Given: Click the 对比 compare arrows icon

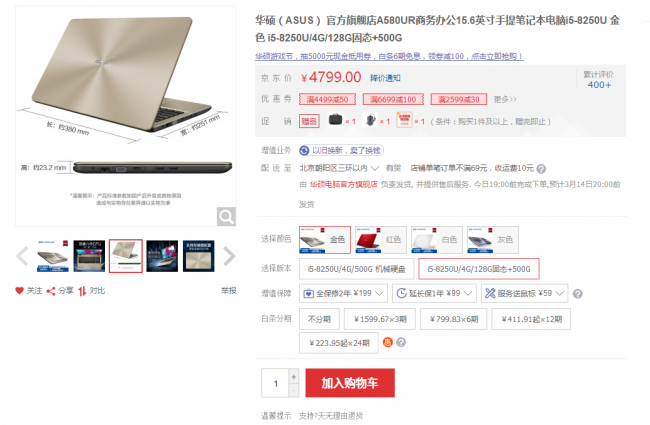Looking at the screenshot, I should pyautogui.click(x=82, y=291).
